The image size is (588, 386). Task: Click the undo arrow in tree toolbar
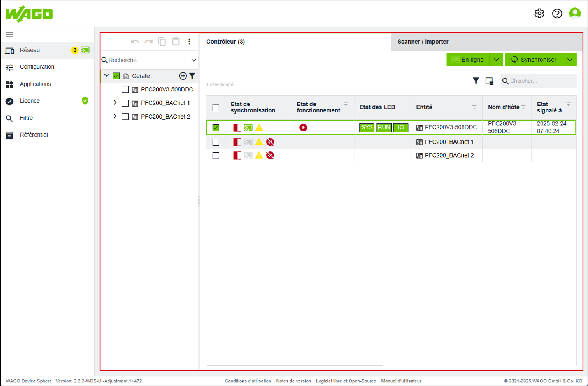(135, 42)
